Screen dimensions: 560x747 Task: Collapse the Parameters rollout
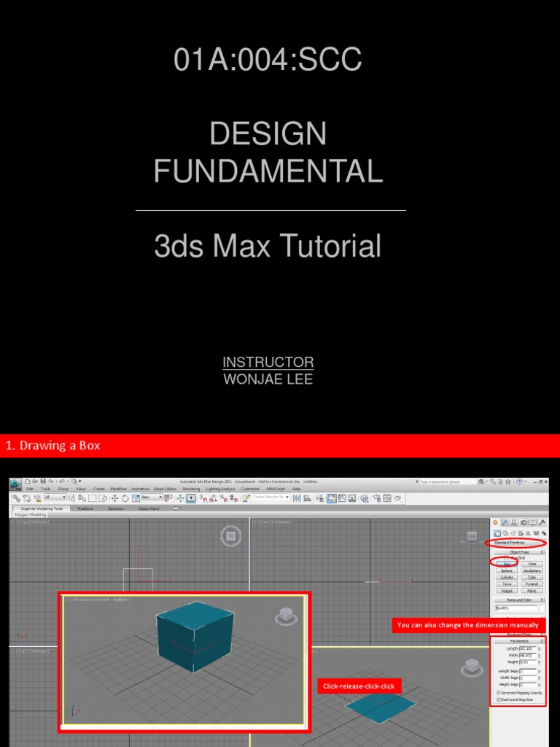point(518,640)
